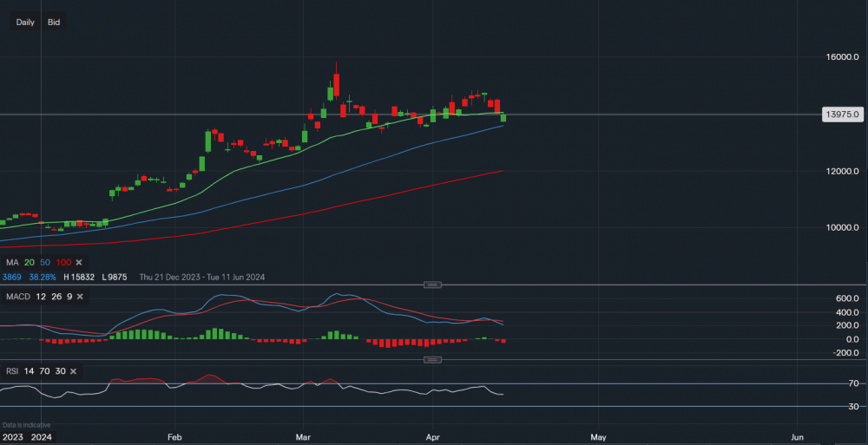Click the MA indicator label
This screenshot has height=445, width=868.
click(12, 262)
